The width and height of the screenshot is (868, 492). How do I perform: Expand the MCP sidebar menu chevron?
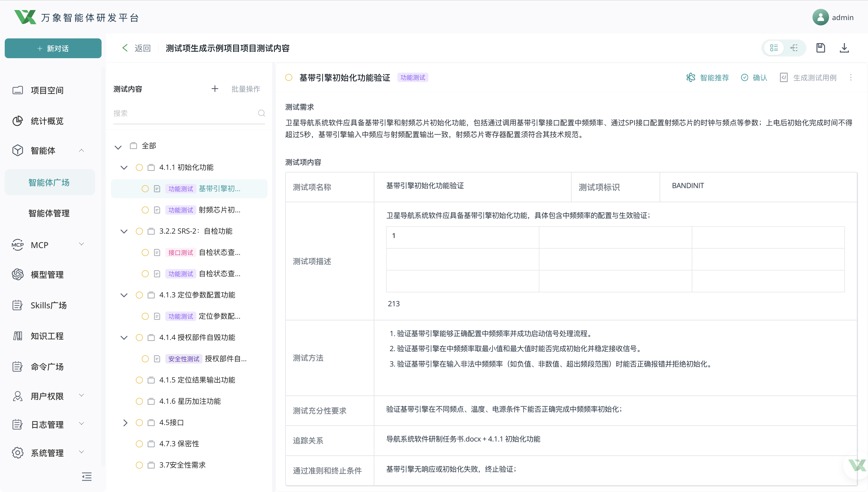point(81,244)
